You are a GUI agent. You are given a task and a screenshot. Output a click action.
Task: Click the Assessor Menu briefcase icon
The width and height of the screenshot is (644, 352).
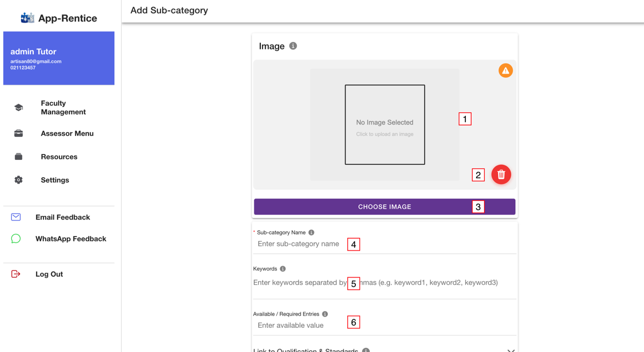click(18, 134)
